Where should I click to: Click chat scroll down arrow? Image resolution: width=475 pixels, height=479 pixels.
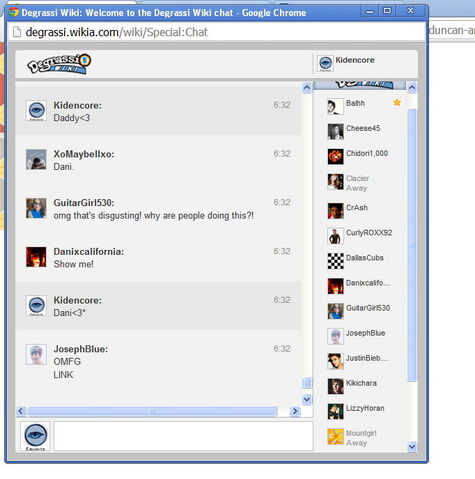tap(307, 399)
